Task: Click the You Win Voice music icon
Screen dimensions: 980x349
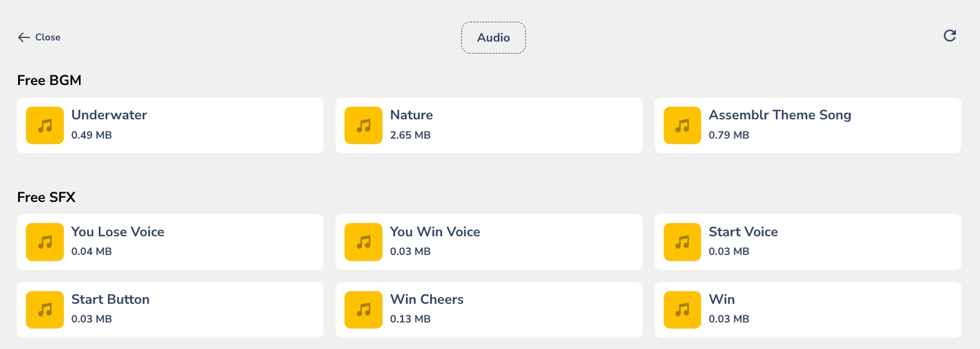Action: point(363,242)
